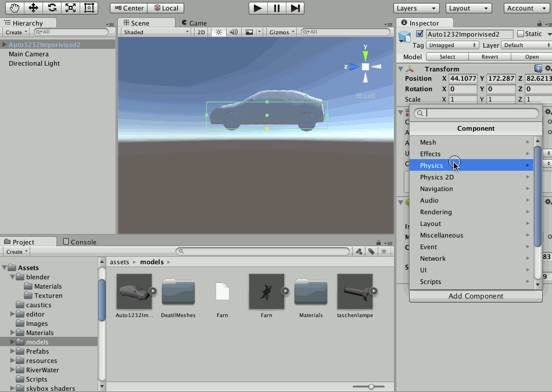Click the Model Open button
The width and height of the screenshot is (552, 392).
click(532, 57)
